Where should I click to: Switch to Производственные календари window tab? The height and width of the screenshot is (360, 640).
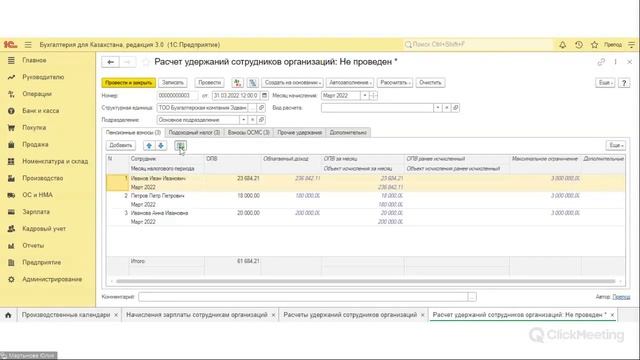click(66, 315)
